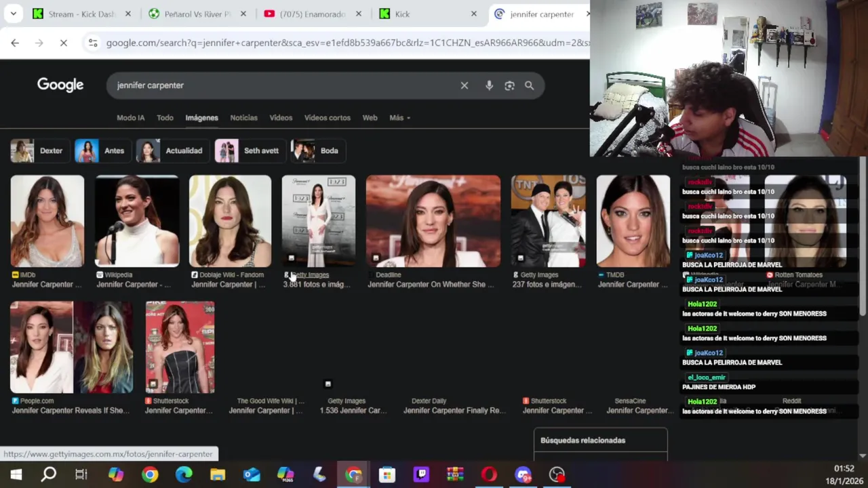Open Outlook from the taskbar
This screenshot has width=868, height=488.
[x=252, y=474]
